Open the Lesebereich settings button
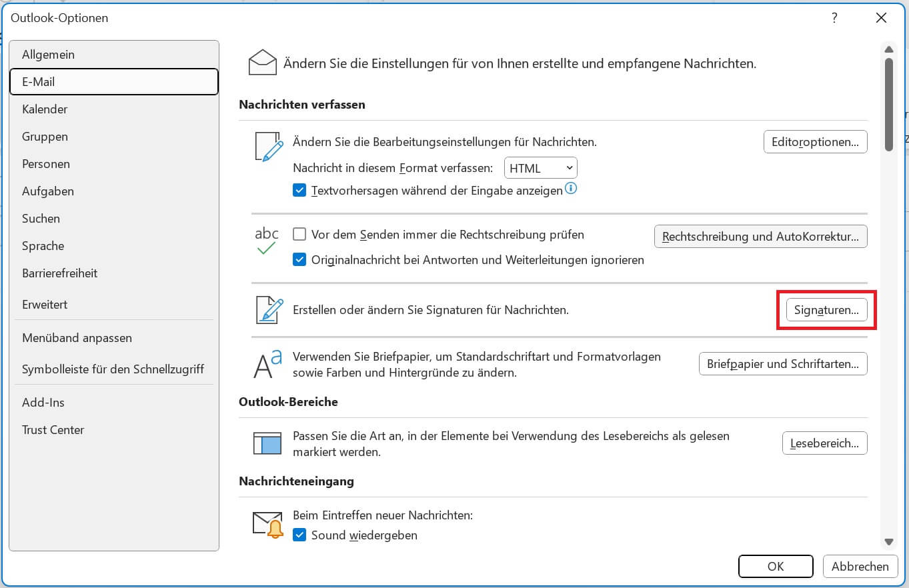Screen dimensions: 909x588 point(824,443)
